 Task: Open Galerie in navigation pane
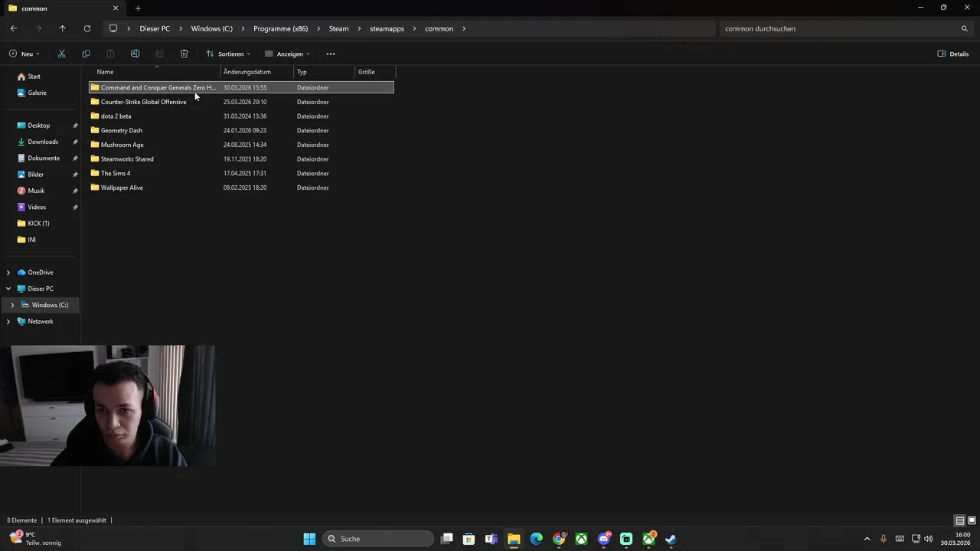coord(37,93)
